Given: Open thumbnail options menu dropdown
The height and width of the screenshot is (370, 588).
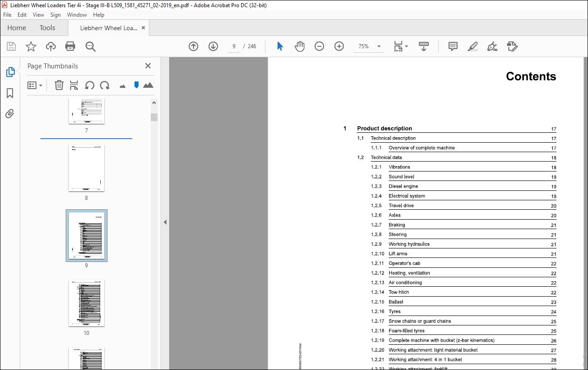Looking at the screenshot, I should tap(35, 85).
